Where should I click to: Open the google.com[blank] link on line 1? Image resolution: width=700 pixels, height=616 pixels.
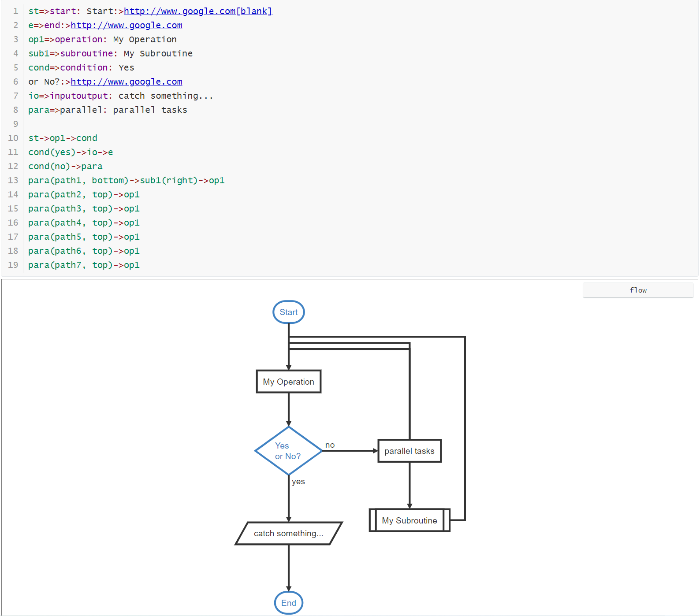[198, 11]
